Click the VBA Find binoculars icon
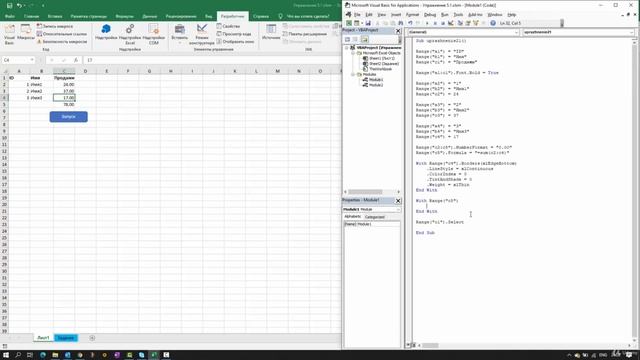 pyautogui.click(x=401, y=23)
